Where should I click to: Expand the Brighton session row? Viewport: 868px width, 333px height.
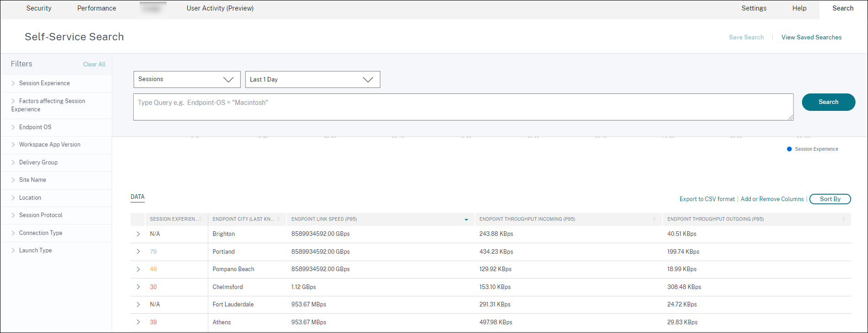click(x=138, y=234)
